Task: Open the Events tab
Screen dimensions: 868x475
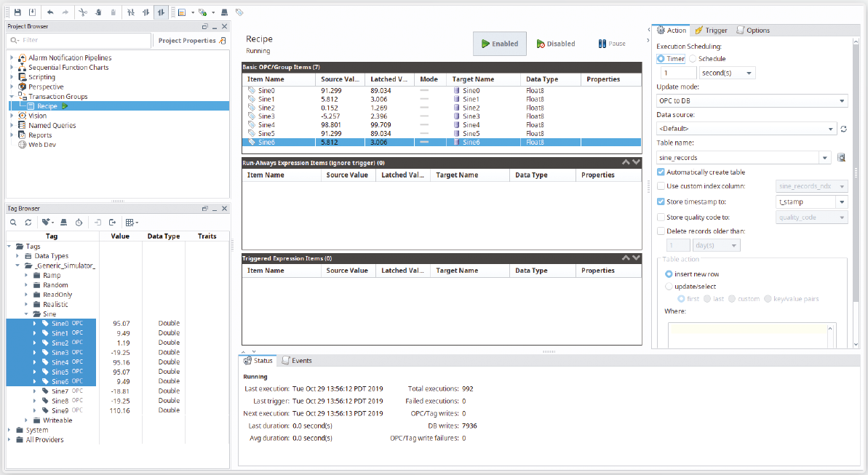Action: [297, 361]
